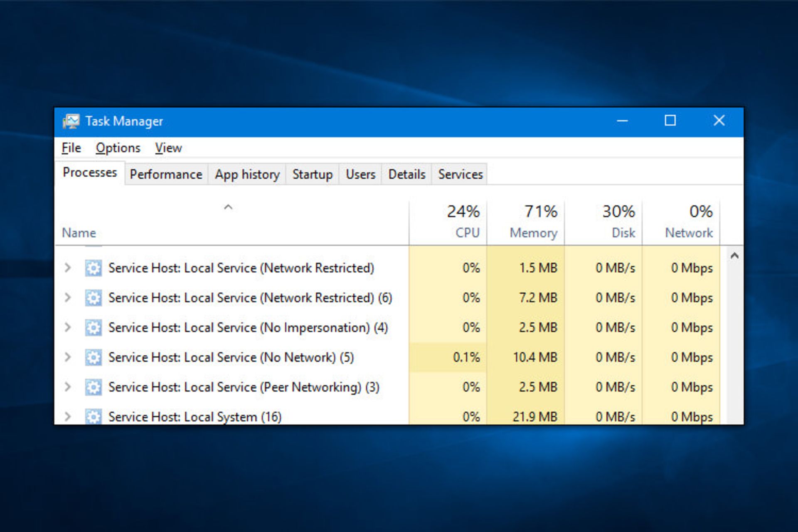Click the gear icon beside No Network service host
798x532 pixels.
pos(94,357)
